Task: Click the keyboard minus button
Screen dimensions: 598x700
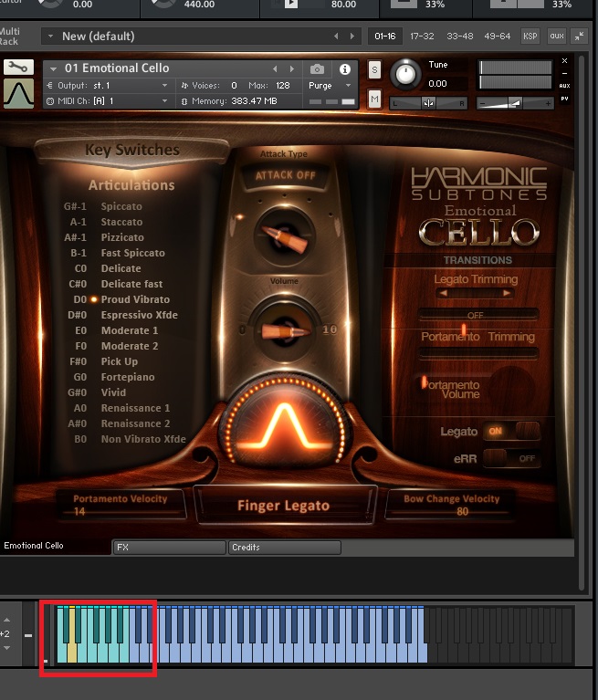Action: point(28,635)
